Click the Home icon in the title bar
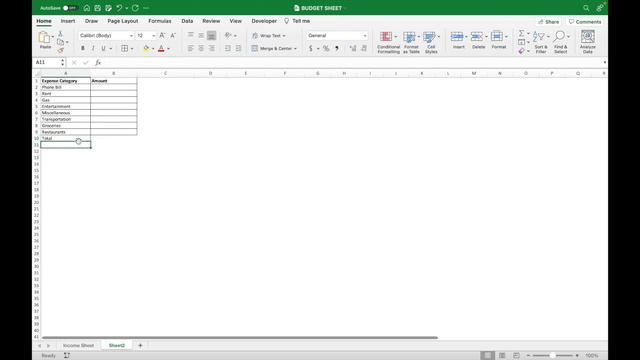Screen dimensions: 640x360 87,8
